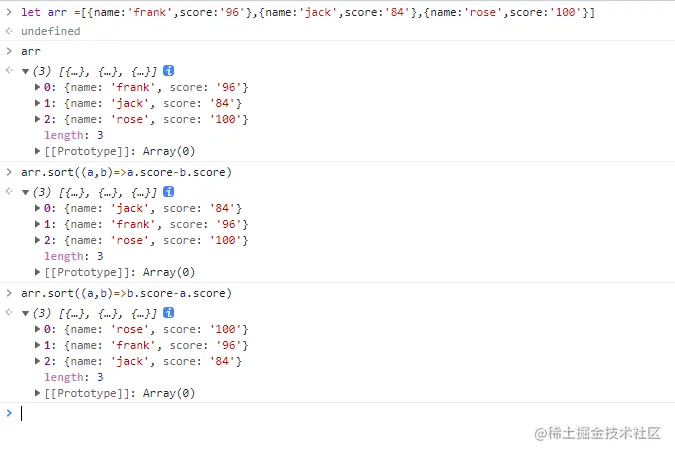This screenshot has width=675, height=455.
Task: Expand item 0 rose in descending sort result
Action: [x=38, y=329]
